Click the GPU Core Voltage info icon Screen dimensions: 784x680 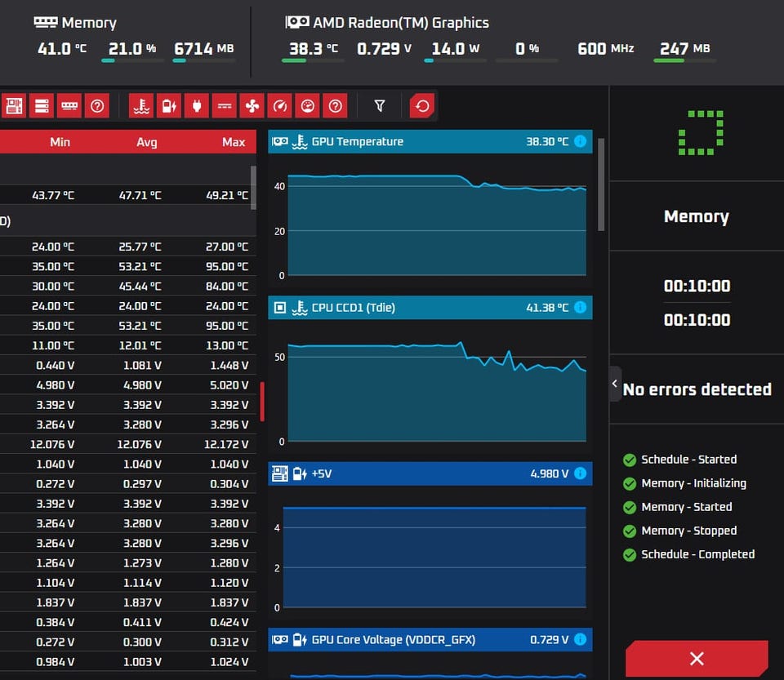pyautogui.click(x=580, y=639)
